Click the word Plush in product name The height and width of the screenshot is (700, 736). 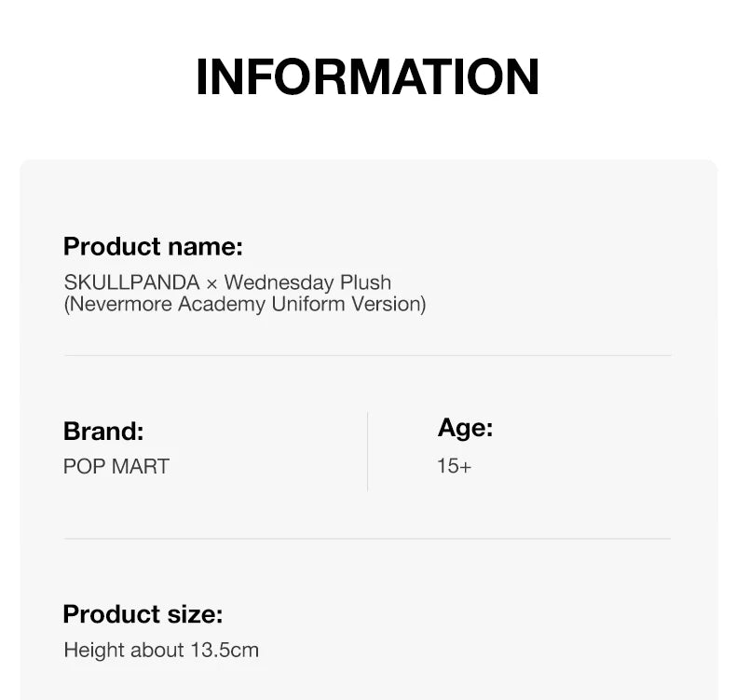pos(367,282)
